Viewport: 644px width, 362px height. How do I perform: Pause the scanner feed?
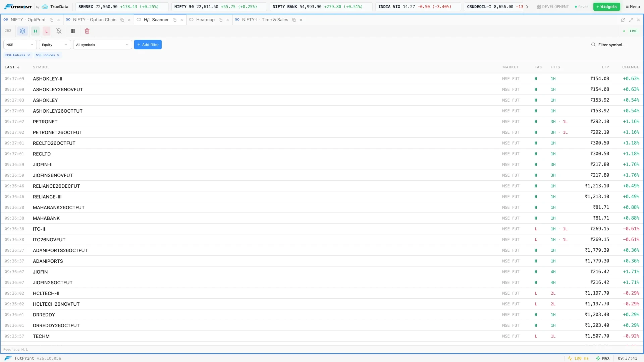(73, 31)
